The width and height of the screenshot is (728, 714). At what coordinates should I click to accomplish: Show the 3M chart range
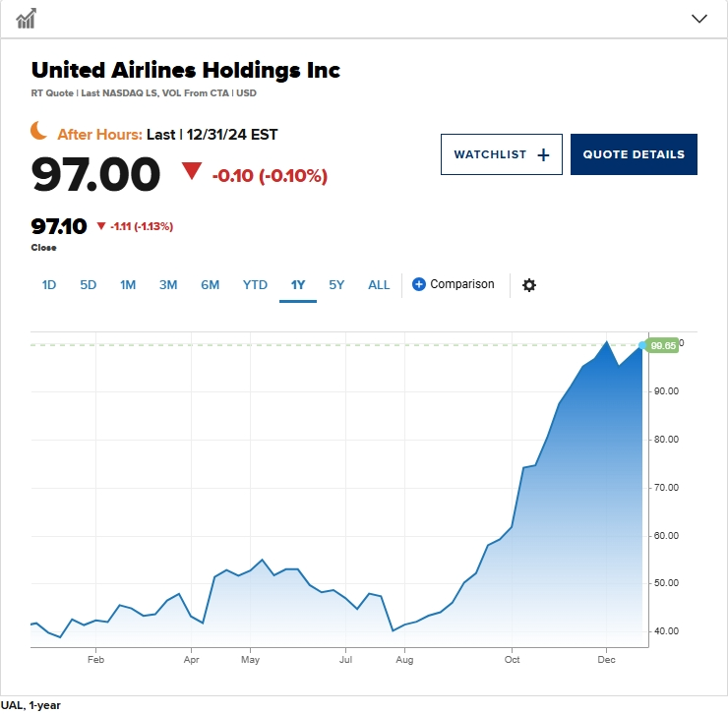pos(168,285)
